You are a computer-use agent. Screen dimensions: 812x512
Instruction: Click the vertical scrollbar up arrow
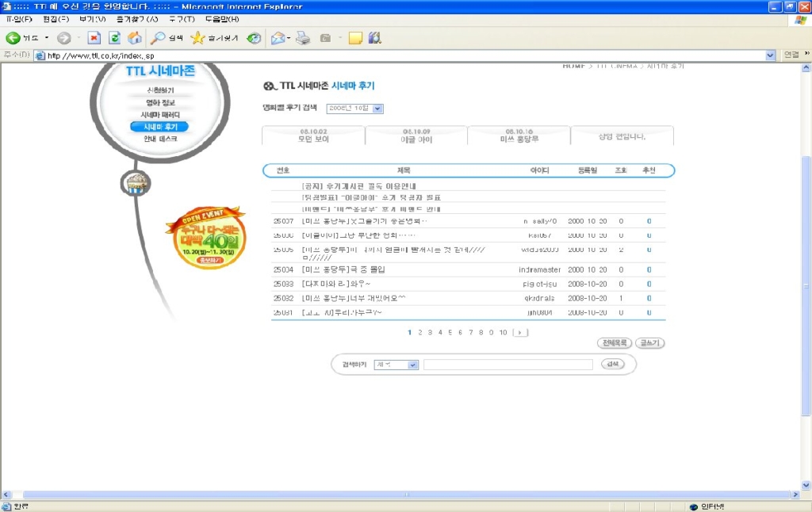(806, 68)
